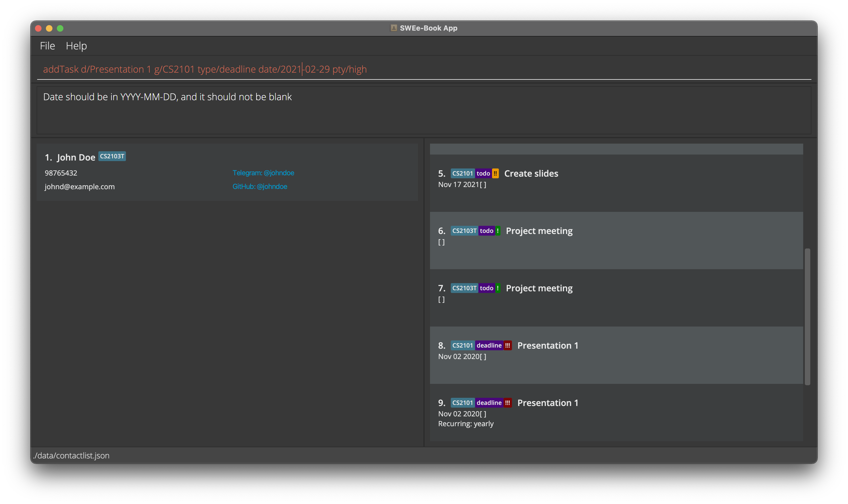This screenshot has height=504, width=848.
Task: Click the orange medium priority icon on Create slides
Action: tap(495, 174)
